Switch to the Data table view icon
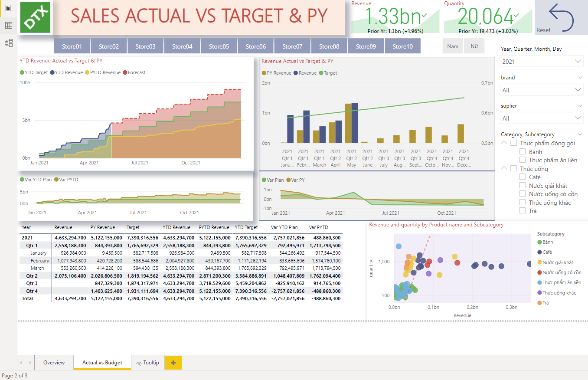The height and width of the screenshot is (380, 588). pos(8,26)
